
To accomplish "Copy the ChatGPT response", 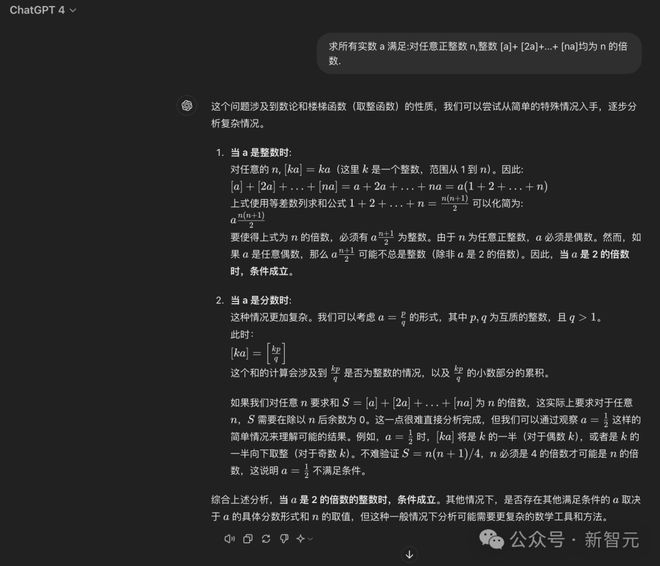I will (248, 539).
